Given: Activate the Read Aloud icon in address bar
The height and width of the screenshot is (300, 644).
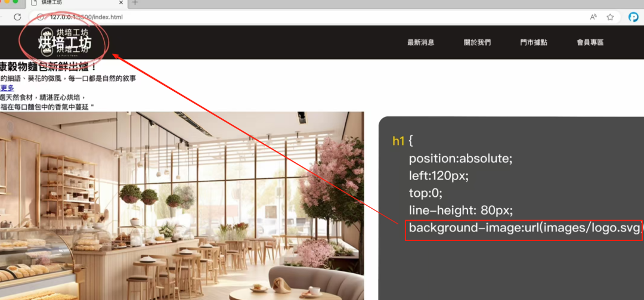Looking at the screenshot, I should [593, 17].
